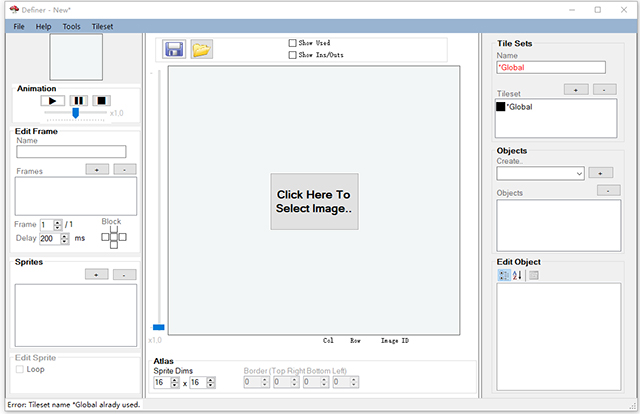Click the error message in status bar
The image size is (640, 414).
click(x=74, y=405)
